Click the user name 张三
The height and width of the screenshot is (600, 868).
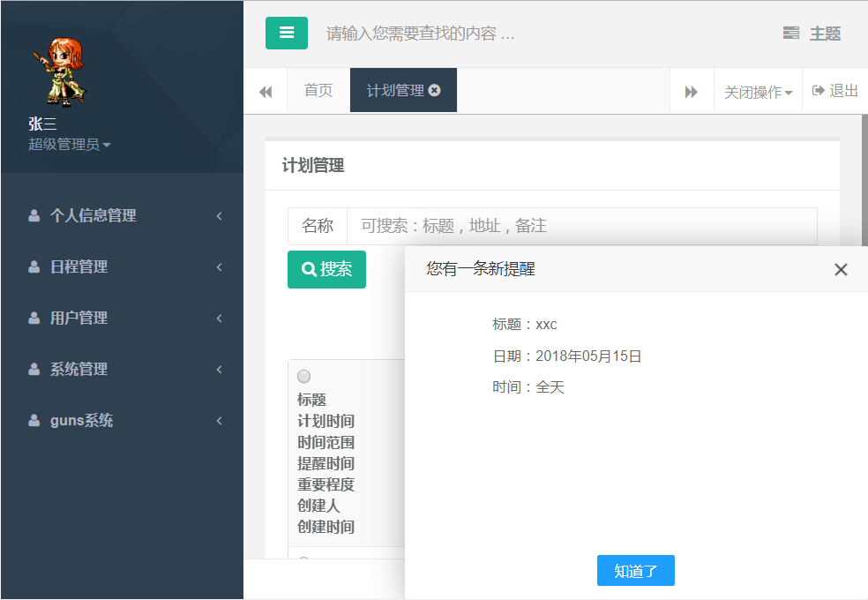coord(42,124)
